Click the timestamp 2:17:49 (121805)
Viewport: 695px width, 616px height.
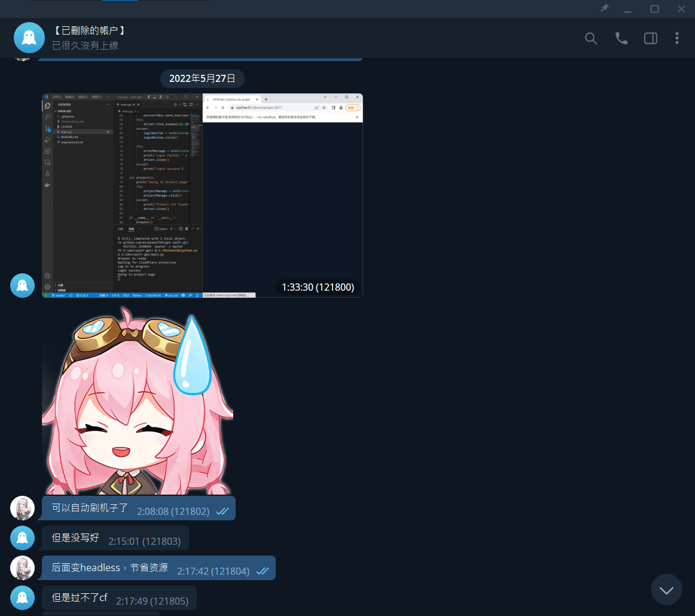(152, 601)
